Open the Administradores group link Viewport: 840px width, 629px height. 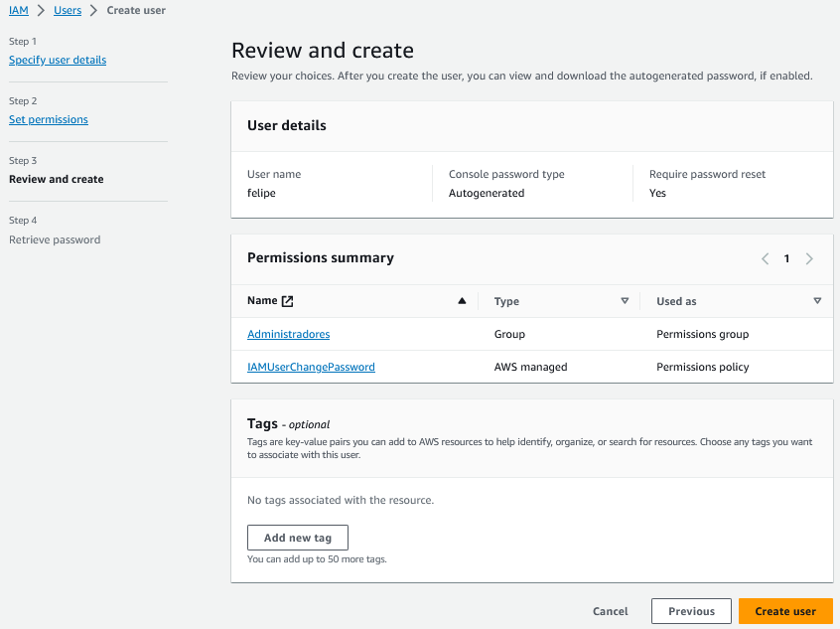288,334
